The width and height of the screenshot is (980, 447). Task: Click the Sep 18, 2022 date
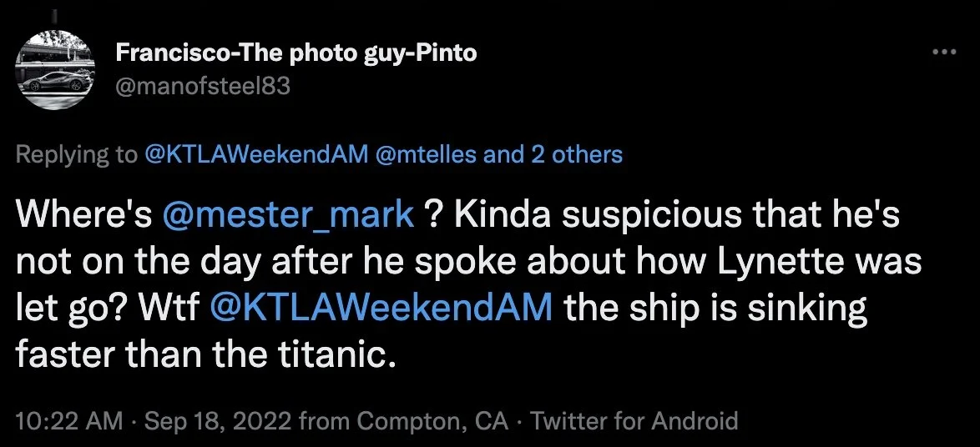click(218, 421)
